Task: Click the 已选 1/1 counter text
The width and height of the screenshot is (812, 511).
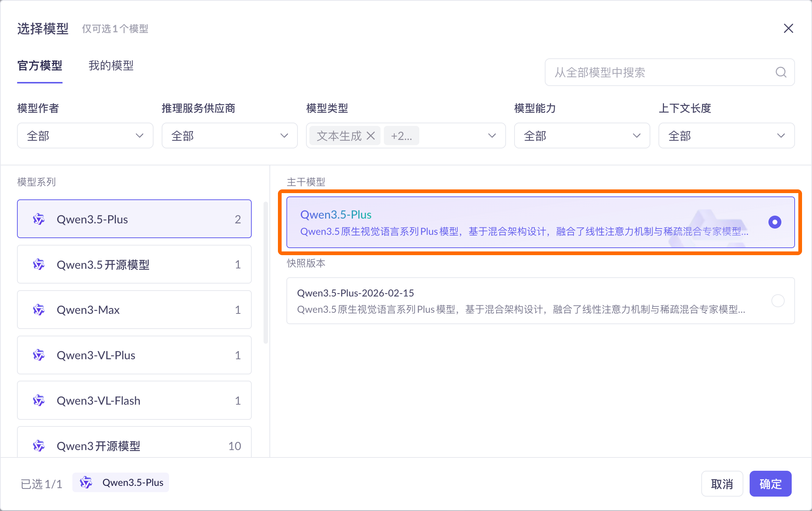Action: (41, 484)
